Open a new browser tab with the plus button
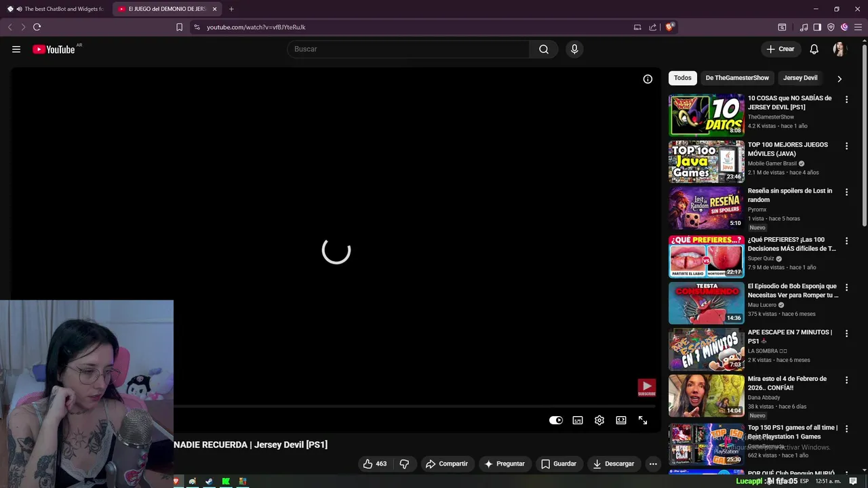 (x=231, y=9)
